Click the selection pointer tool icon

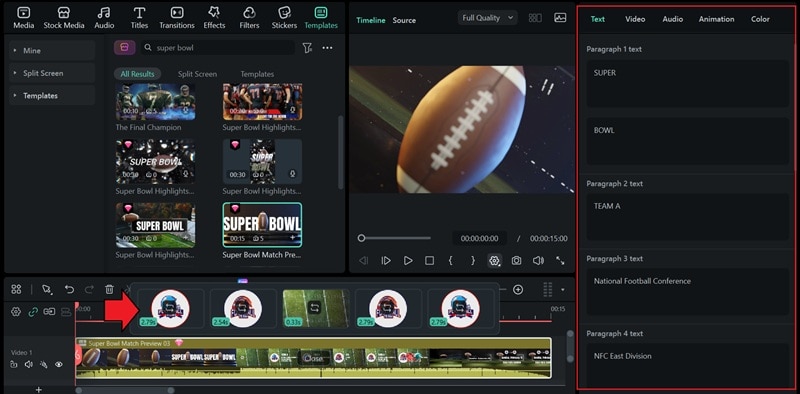pos(47,290)
